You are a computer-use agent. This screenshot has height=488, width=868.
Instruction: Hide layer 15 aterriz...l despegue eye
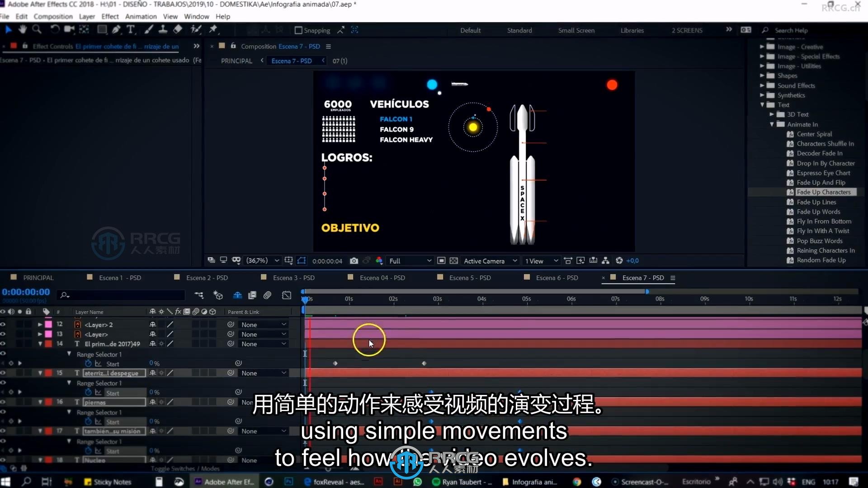(x=3, y=373)
